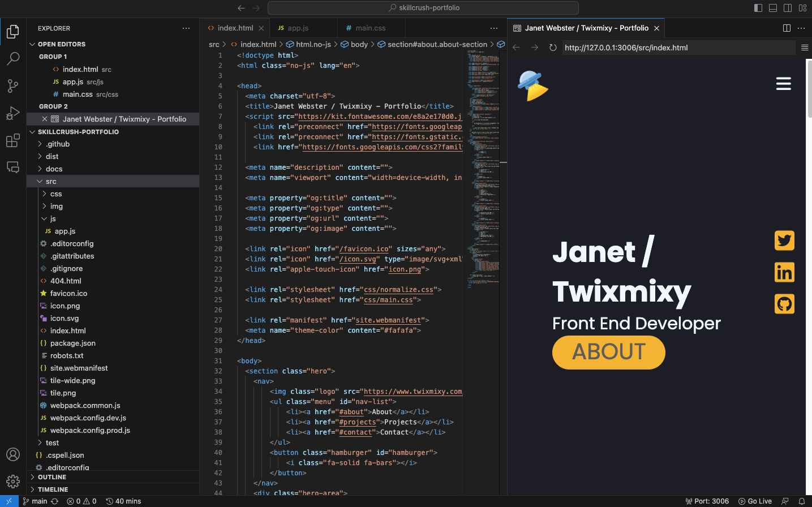812x507 pixels.
Task: Click the code minimap
Action: pyautogui.click(x=483, y=170)
